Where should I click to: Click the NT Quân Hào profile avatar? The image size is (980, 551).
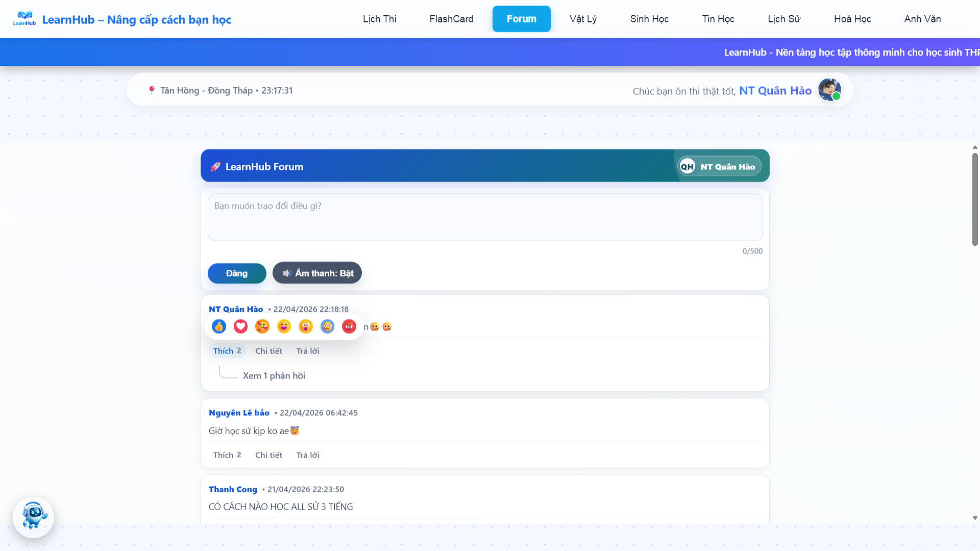[829, 90]
